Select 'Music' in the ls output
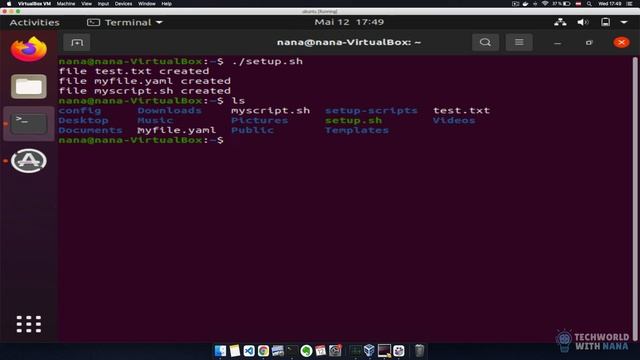This screenshot has height=360, width=640. 155,120
